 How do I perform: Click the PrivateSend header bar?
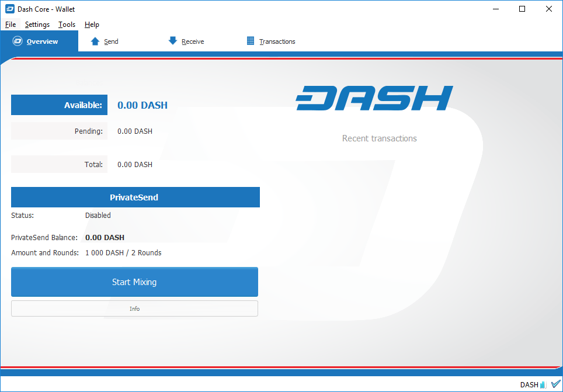[x=135, y=197]
